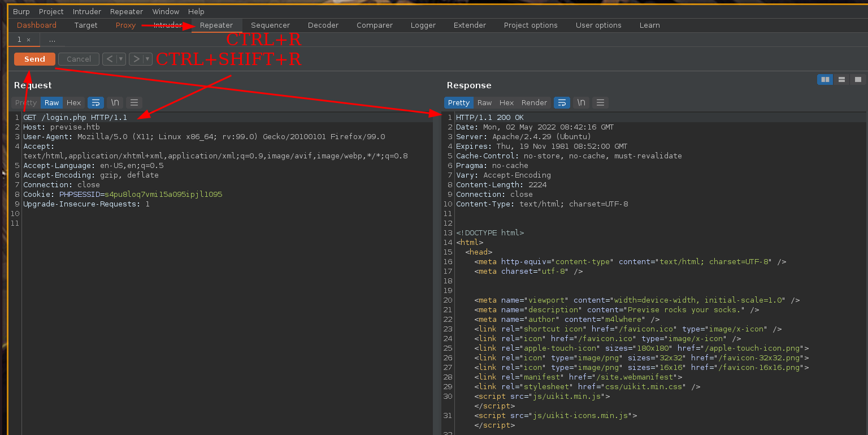Click the Send button

pyautogui.click(x=34, y=59)
